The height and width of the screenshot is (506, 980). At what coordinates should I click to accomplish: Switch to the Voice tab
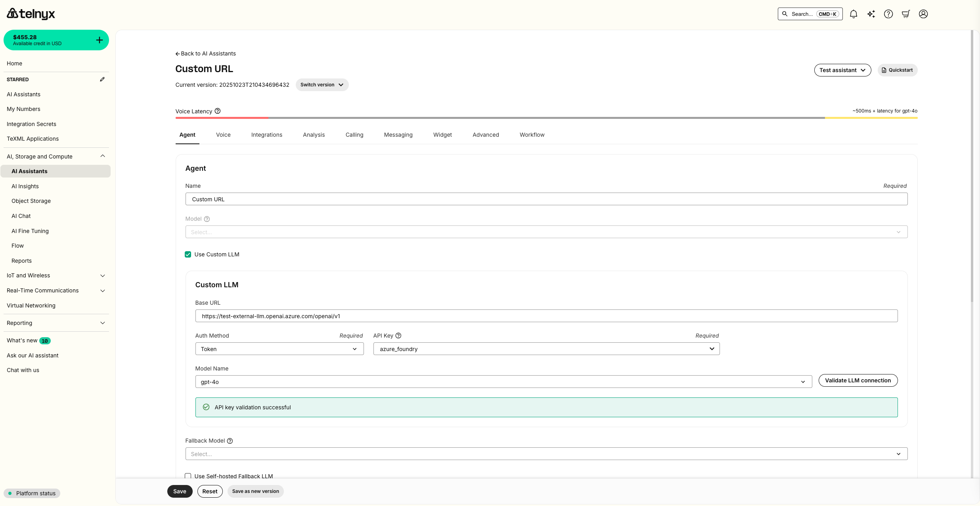coord(223,135)
